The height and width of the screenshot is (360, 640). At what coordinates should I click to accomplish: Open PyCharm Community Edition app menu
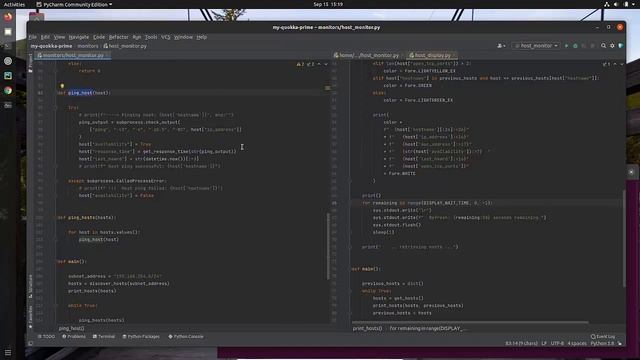point(74,4)
